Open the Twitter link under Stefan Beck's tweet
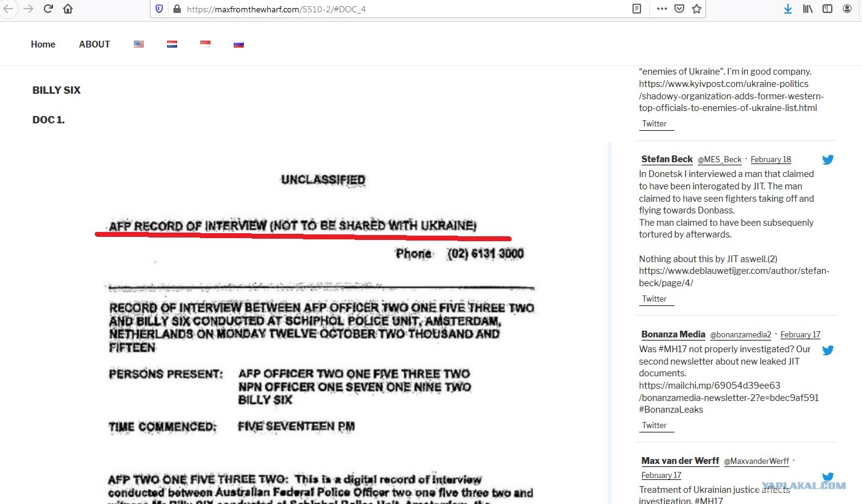This screenshot has height=504, width=862. tap(655, 299)
